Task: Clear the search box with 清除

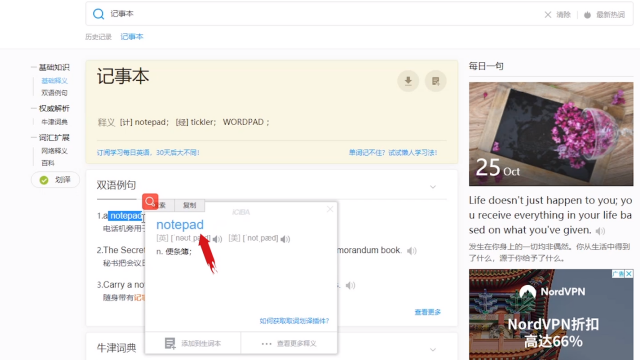Action: [558, 15]
